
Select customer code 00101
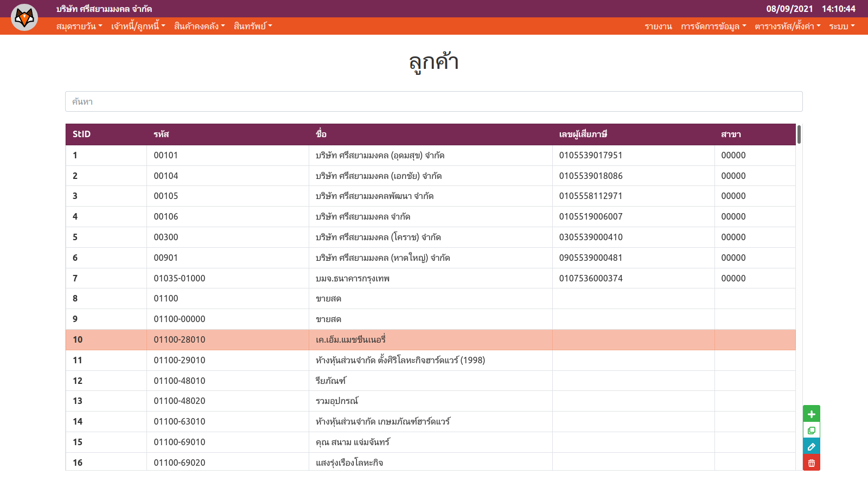pyautogui.click(x=166, y=155)
